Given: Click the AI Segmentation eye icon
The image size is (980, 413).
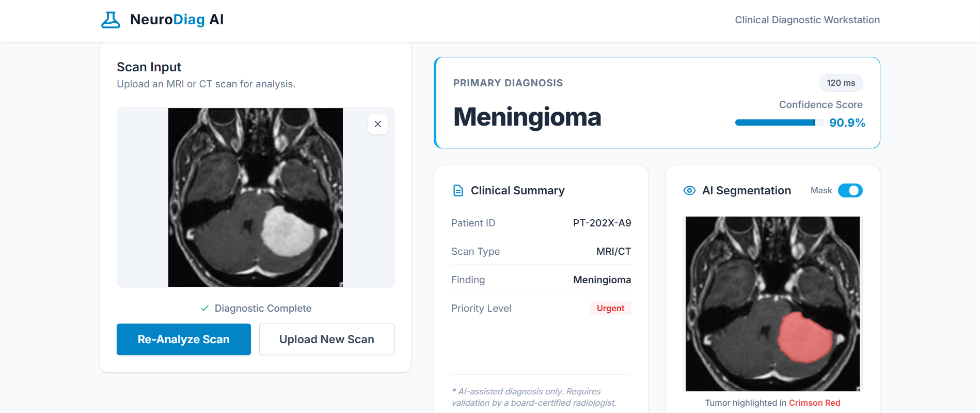Looking at the screenshot, I should 689,191.
